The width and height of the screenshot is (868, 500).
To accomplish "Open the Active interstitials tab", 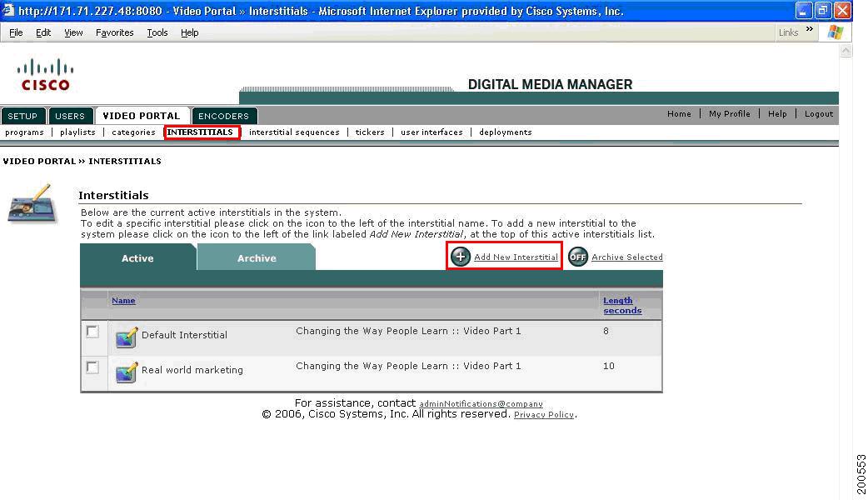I will coord(137,258).
